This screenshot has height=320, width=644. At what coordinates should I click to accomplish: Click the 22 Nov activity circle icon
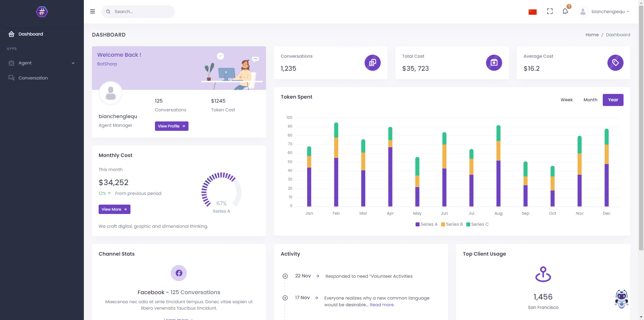[285, 276]
